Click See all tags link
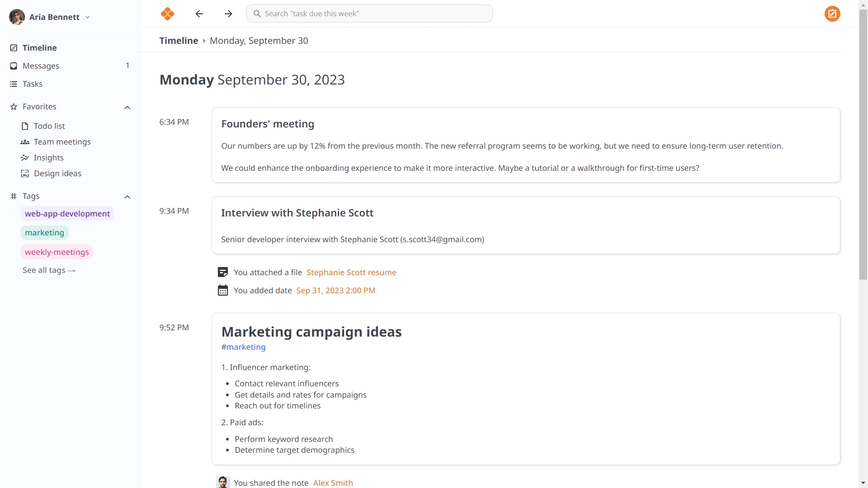Viewport: 868px width, 488px height. tap(49, 270)
